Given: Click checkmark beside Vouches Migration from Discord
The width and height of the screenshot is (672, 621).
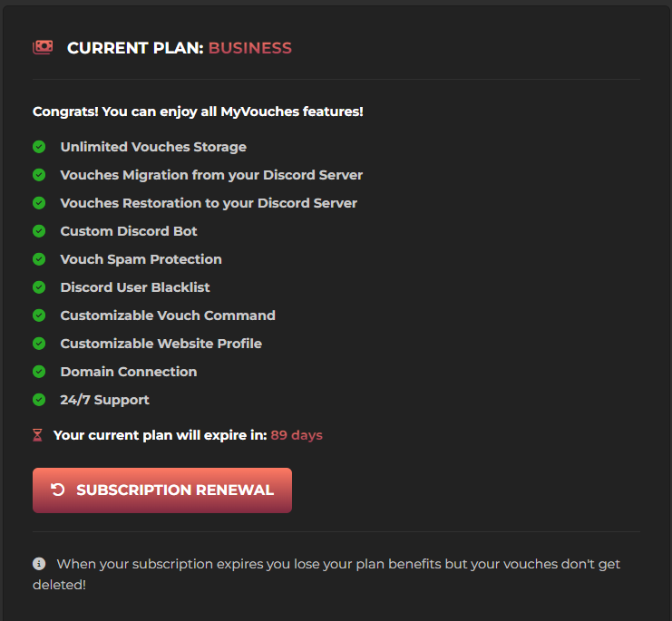Looking at the screenshot, I should [x=39, y=175].
